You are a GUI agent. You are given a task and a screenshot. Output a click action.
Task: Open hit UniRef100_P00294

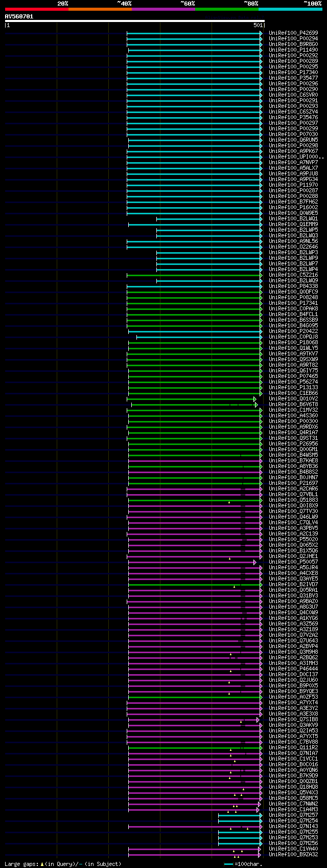(x=293, y=38)
